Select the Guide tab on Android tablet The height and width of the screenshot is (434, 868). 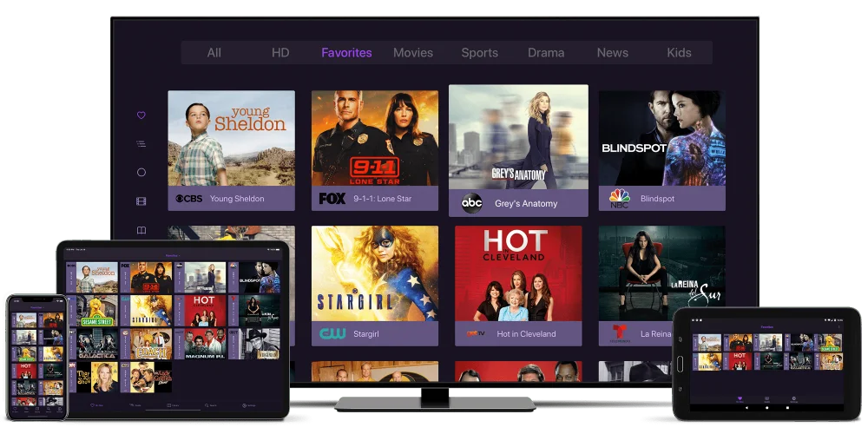(x=766, y=399)
